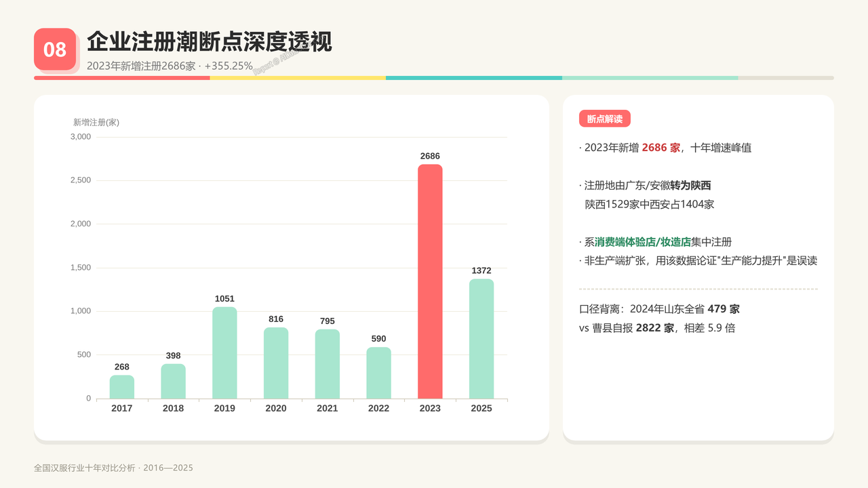Click the 1,000 y-axis tick label
Viewport: 868px width, 488px height.
[81, 311]
